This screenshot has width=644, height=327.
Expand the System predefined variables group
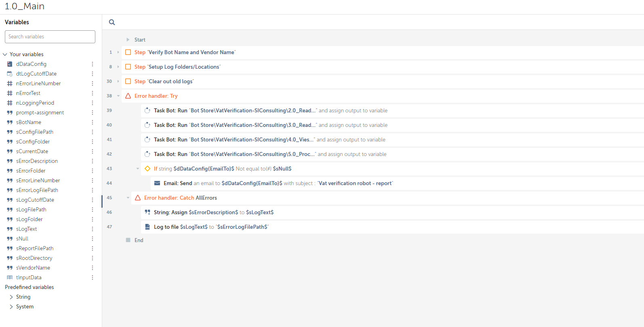tap(11, 307)
